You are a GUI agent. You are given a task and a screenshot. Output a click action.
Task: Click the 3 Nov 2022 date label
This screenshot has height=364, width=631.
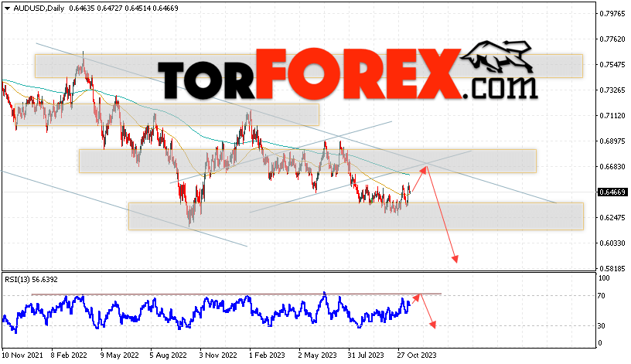tap(218, 355)
